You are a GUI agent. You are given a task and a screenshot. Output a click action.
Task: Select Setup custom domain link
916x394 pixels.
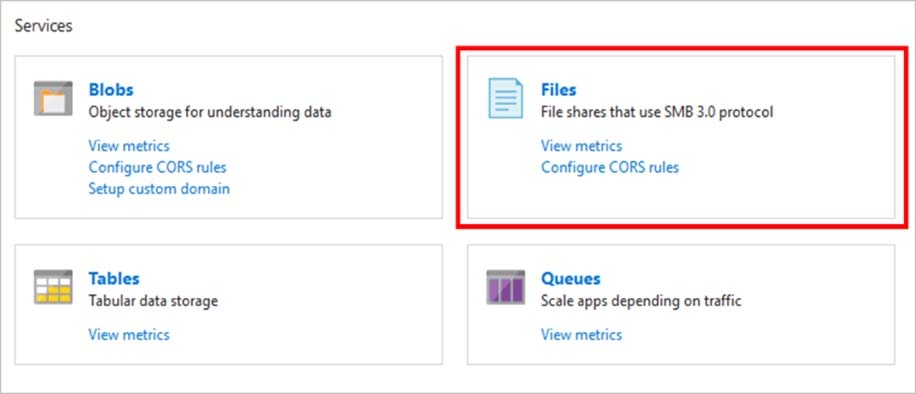pyautogui.click(x=159, y=189)
